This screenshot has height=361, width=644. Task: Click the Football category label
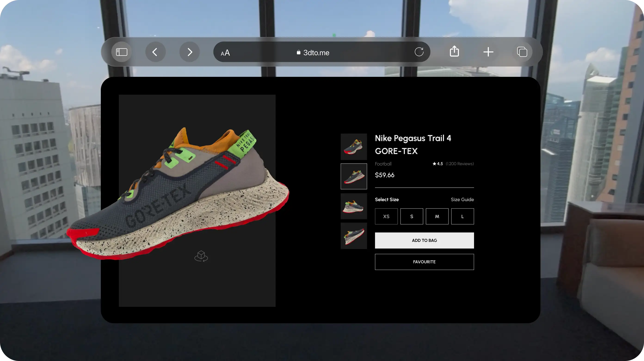pyautogui.click(x=383, y=164)
